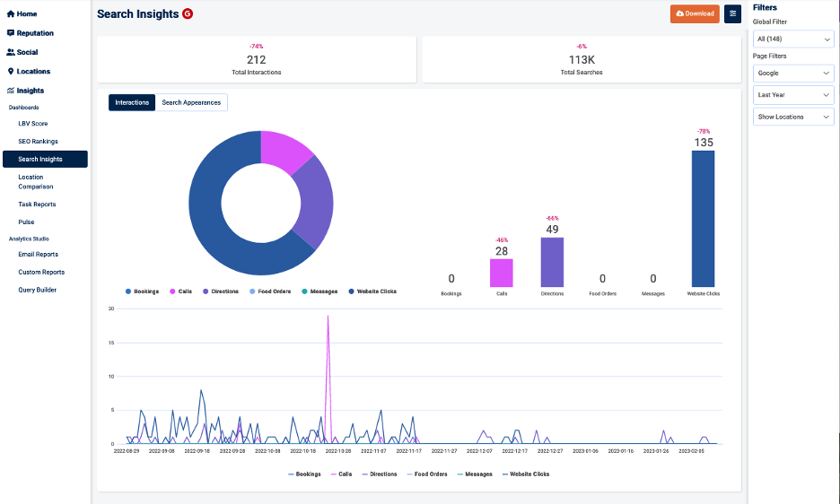Click the red Google badge icon
The image size is (840, 504).
(188, 13)
